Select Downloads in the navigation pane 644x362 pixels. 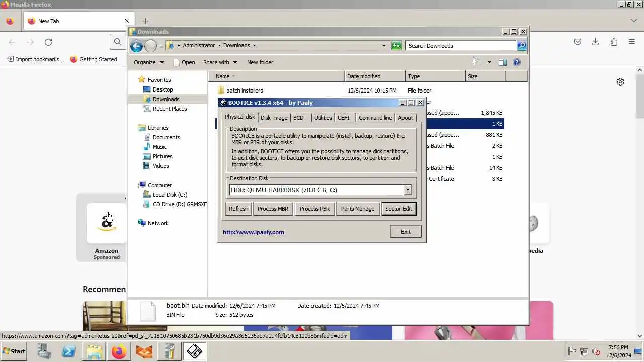pyautogui.click(x=166, y=99)
